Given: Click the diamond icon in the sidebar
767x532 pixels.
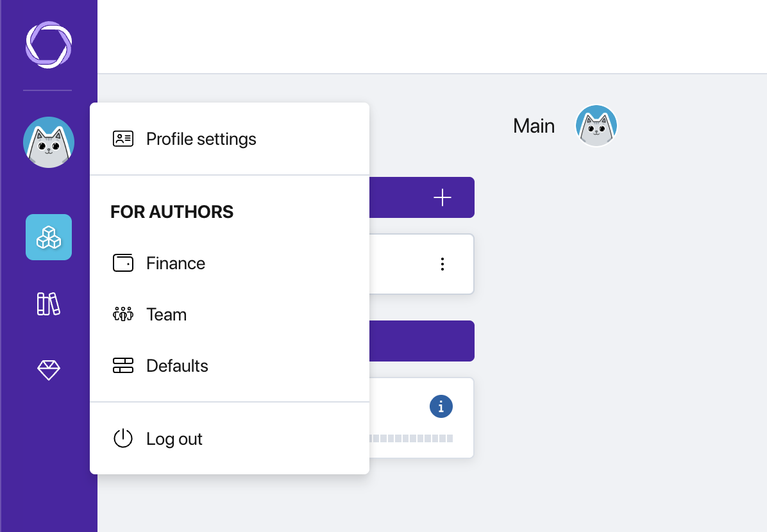Looking at the screenshot, I should pyautogui.click(x=49, y=370).
